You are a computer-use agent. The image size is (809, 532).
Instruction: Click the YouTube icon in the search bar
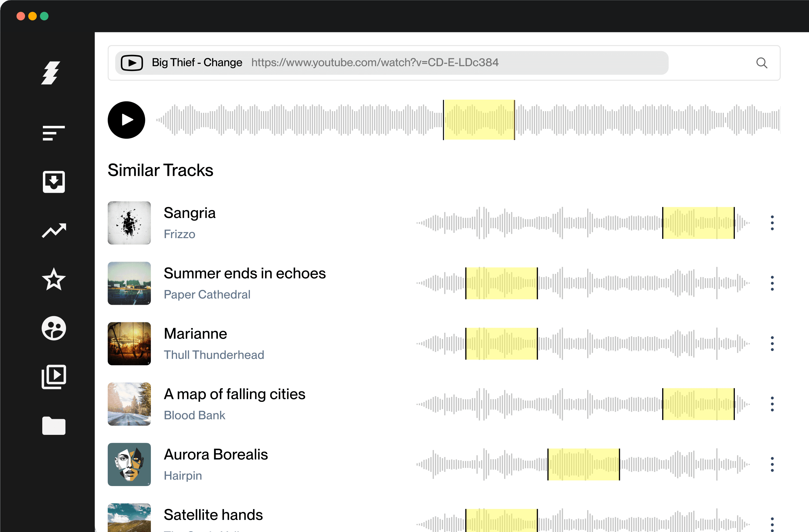132,63
